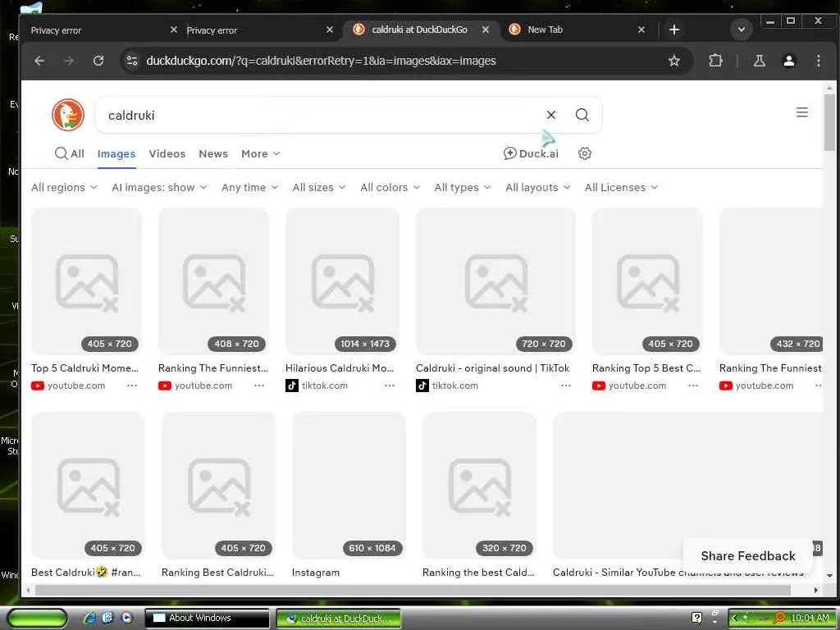
Task: Open the tab search dropdown arrow
Action: [742, 29]
